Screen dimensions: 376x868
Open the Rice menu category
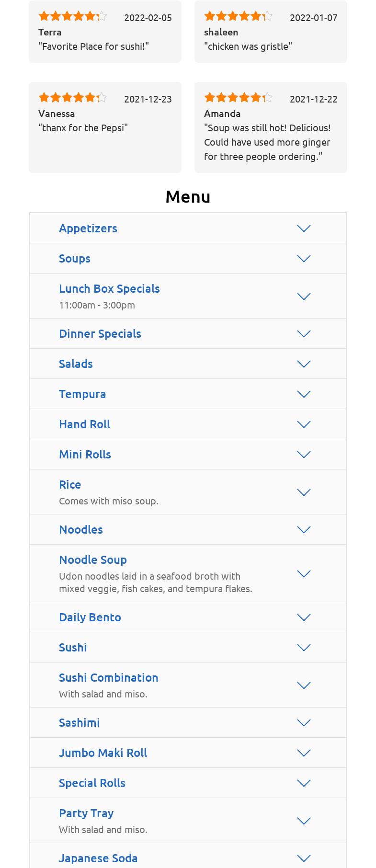point(70,485)
